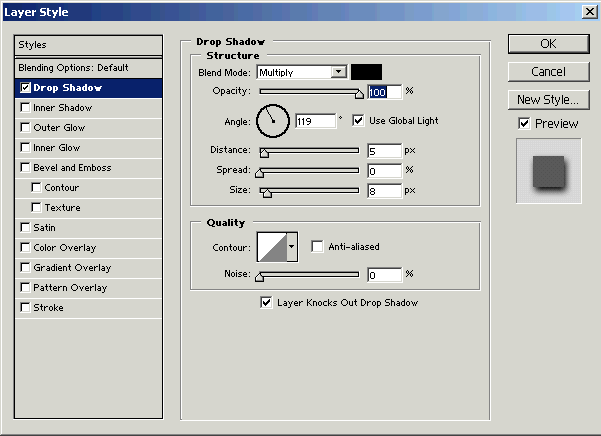This screenshot has width=601, height=436.
Task: Focus the Distance value field
Action: 384,151
